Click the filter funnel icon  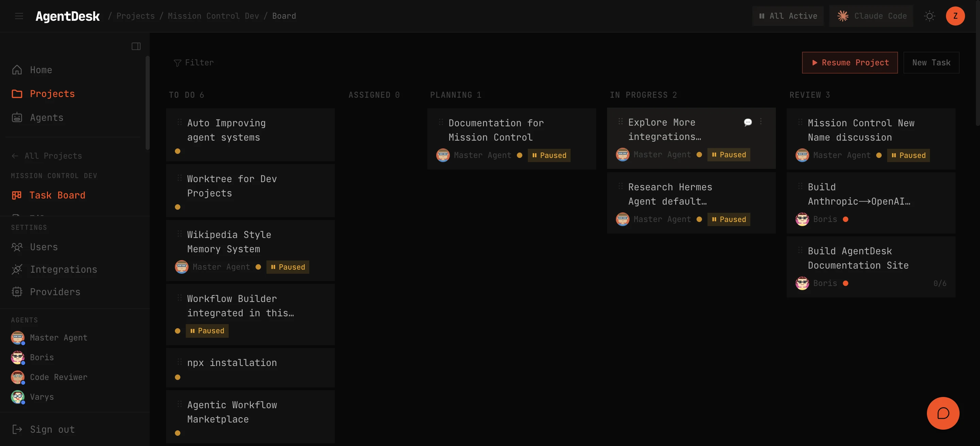pos(177,63)
